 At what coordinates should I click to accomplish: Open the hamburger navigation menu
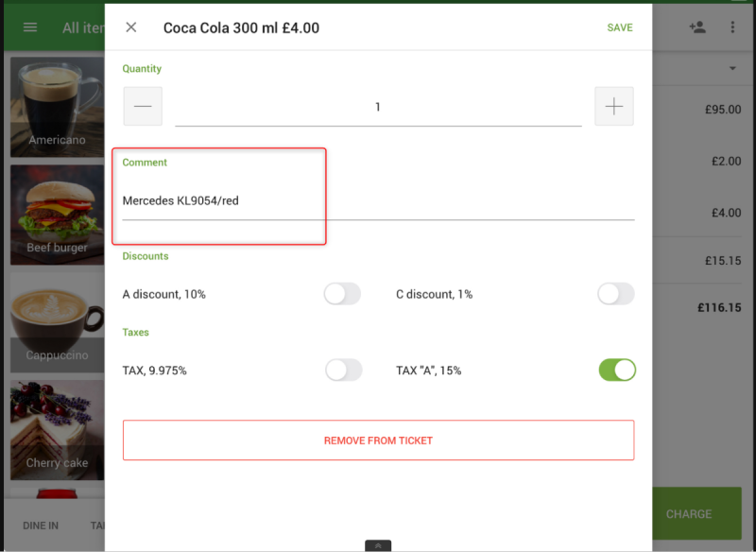[30, 27]
